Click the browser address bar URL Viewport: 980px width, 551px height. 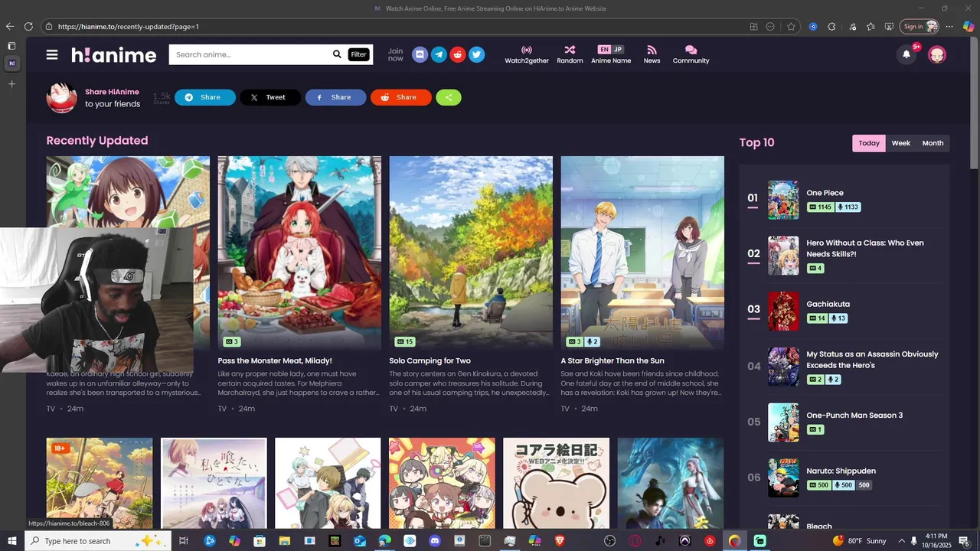coord(129,26)
